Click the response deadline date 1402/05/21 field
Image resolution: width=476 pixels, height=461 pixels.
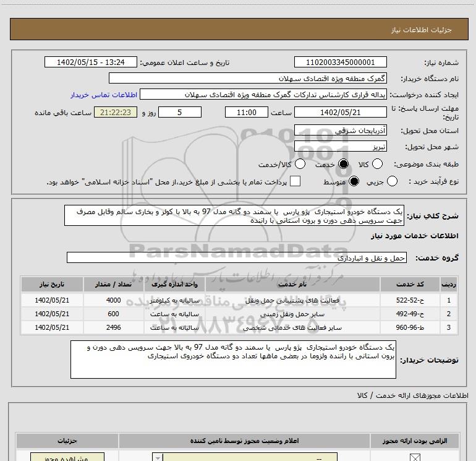tap(340, 113)
